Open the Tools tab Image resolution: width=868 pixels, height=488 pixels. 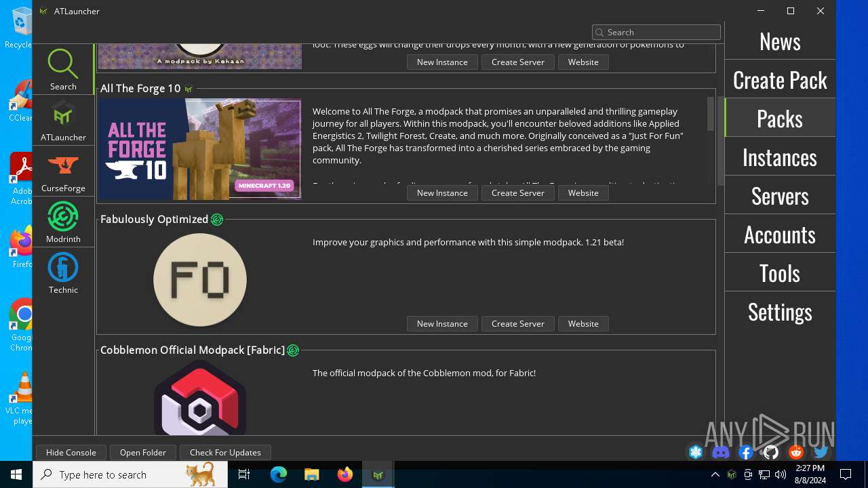click(780, 272)
